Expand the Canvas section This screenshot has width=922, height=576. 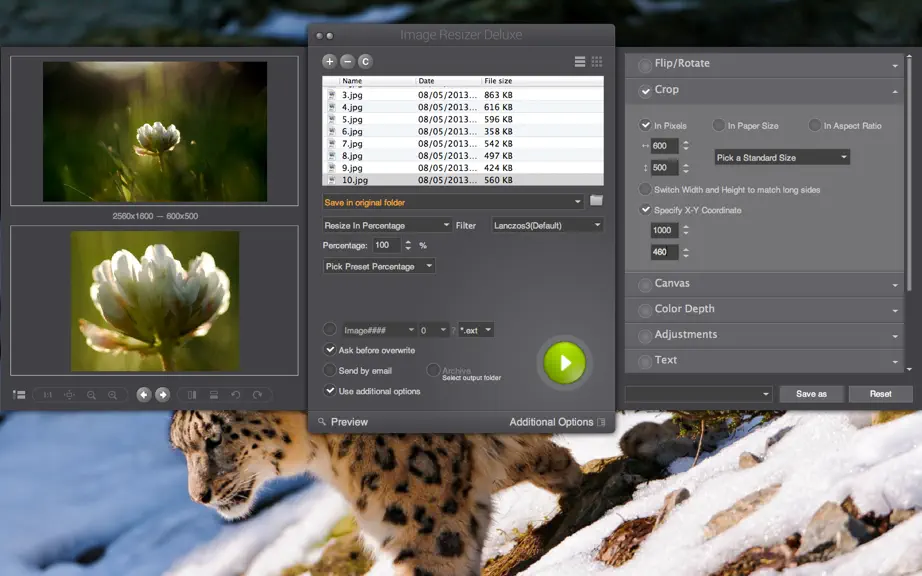[x=764, y=284]
